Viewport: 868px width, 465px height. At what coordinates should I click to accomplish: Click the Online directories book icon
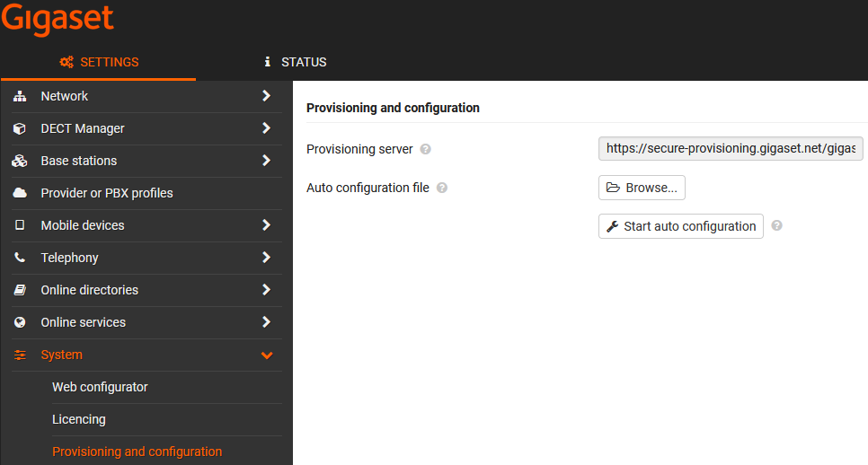(x=20, y=290)
